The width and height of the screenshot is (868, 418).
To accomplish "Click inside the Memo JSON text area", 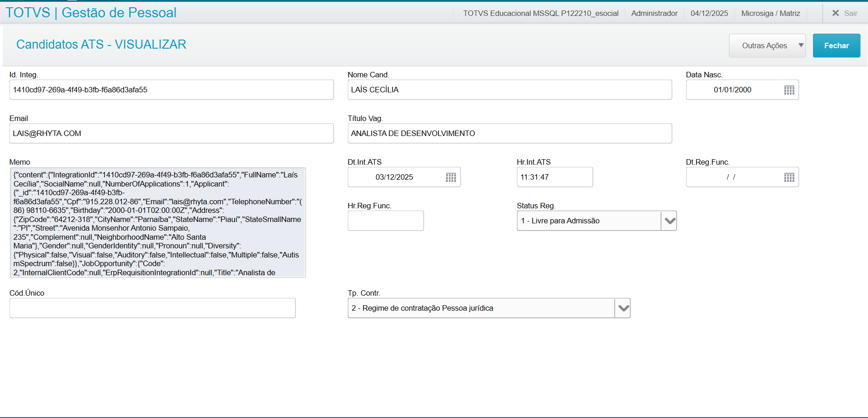I will pyautogui.click(x=158, y=223).
